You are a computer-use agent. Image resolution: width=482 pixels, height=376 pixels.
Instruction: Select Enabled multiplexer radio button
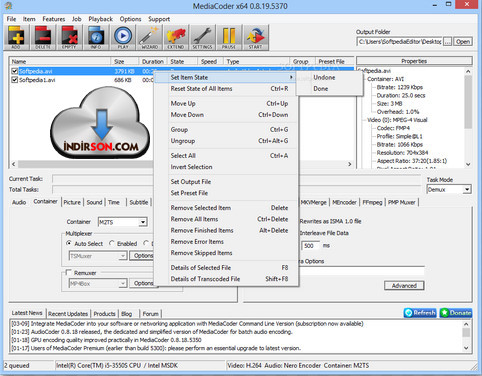point(112,243)
